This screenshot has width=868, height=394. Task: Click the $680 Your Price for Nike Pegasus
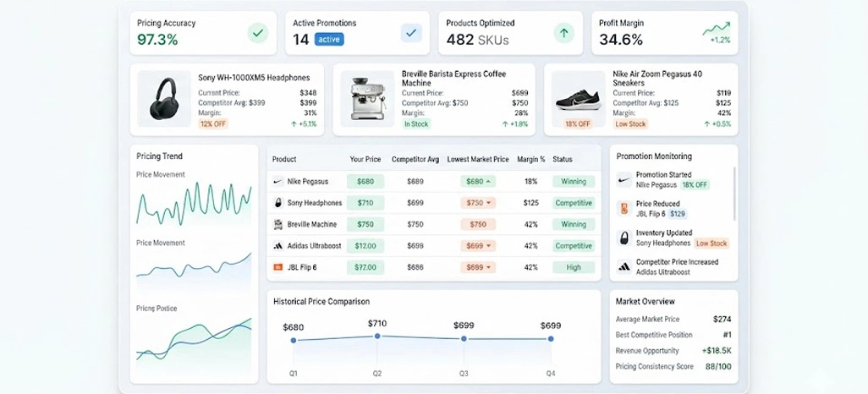point(365,182)
